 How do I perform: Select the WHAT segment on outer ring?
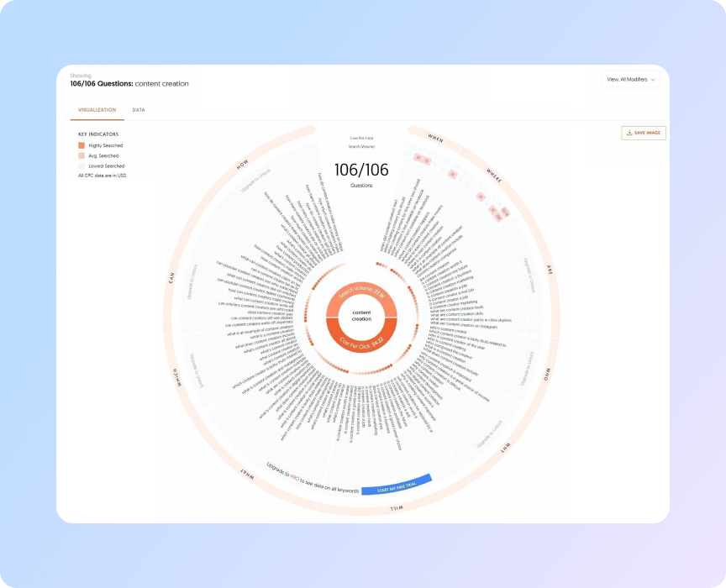tap(247, 474)
